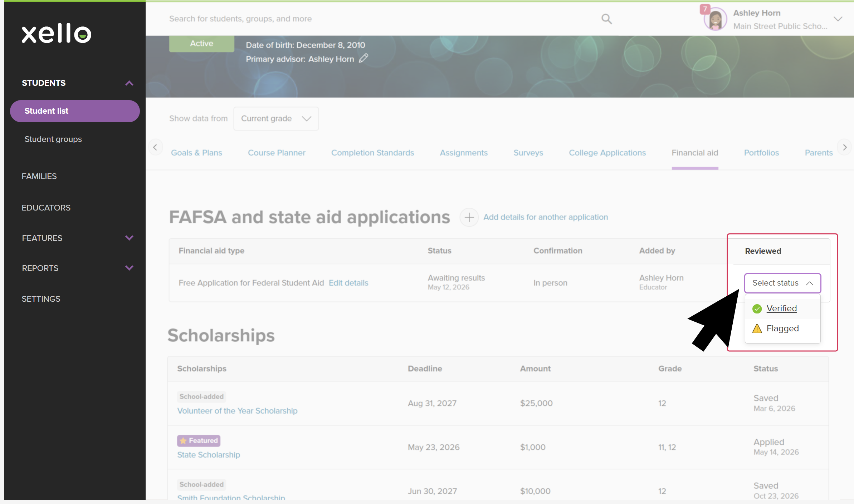This screenshot has width=854, height=504.
Task: Click the search magnifier icon
Action: 606,19
